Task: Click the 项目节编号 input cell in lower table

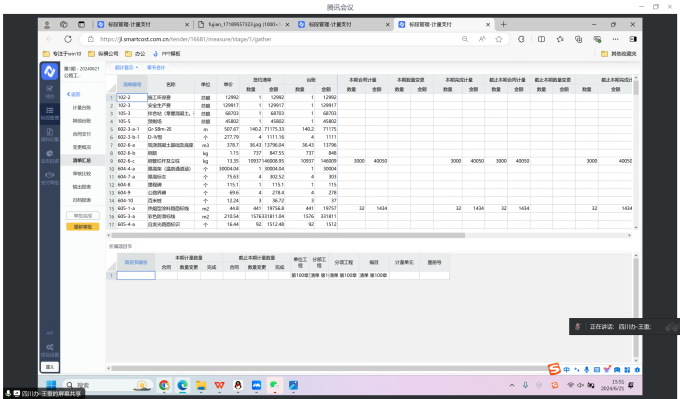Action: coord(136,275)
